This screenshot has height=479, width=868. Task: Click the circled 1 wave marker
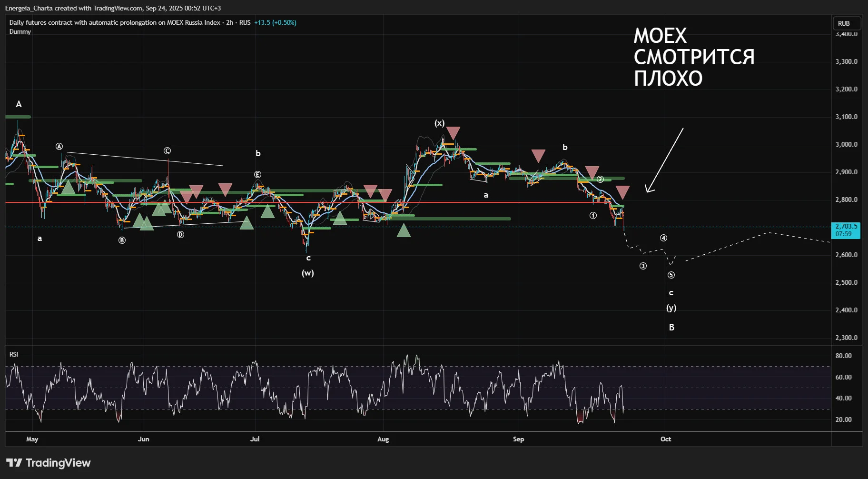(593, 216)
